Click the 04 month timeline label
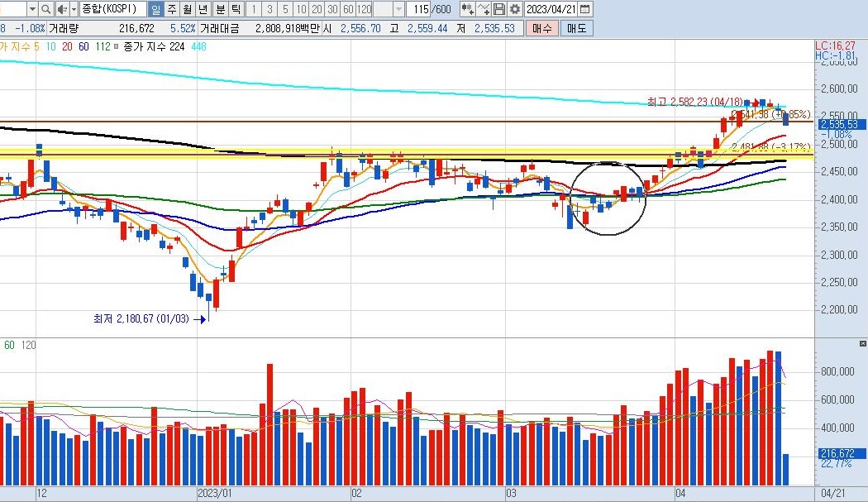Viewport: 868px width, 502px height. pyautogui.click(x=680, y=493)
